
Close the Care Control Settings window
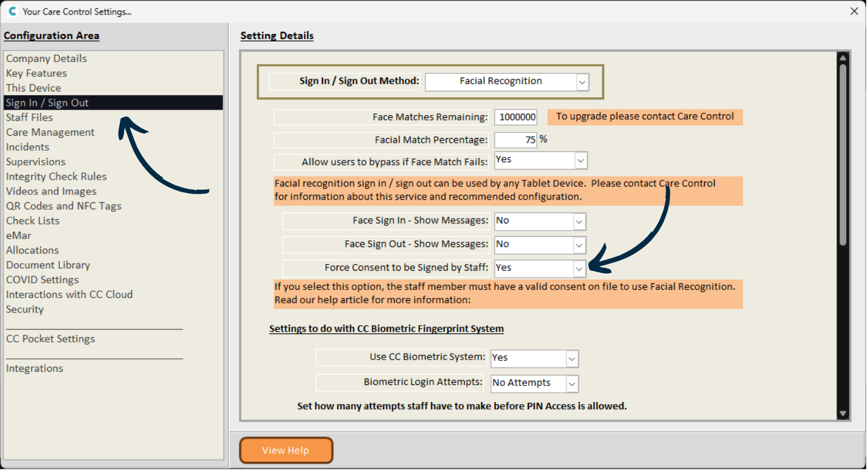click(x=854, y=11)
